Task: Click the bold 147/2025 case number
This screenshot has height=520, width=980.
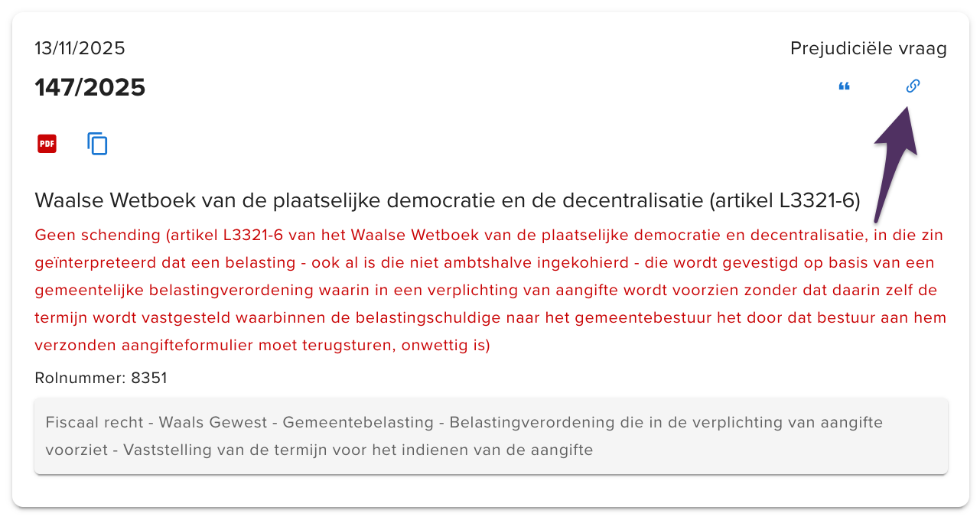Action: [90, 87]
